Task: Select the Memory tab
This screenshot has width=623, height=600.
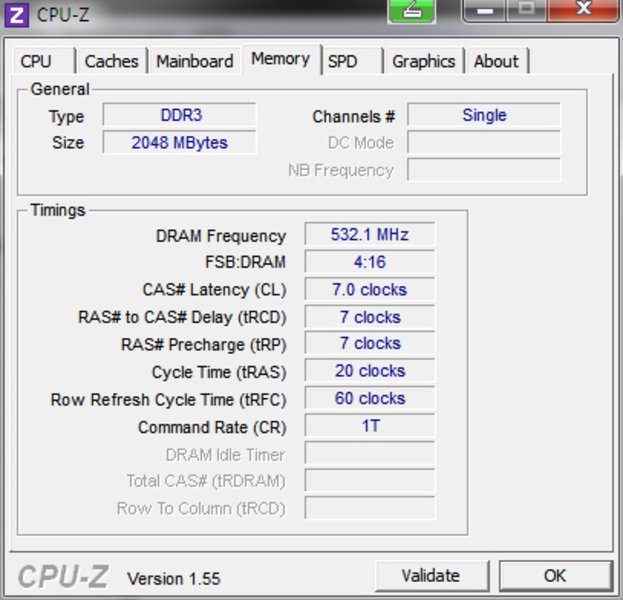Action: (281, 59)
